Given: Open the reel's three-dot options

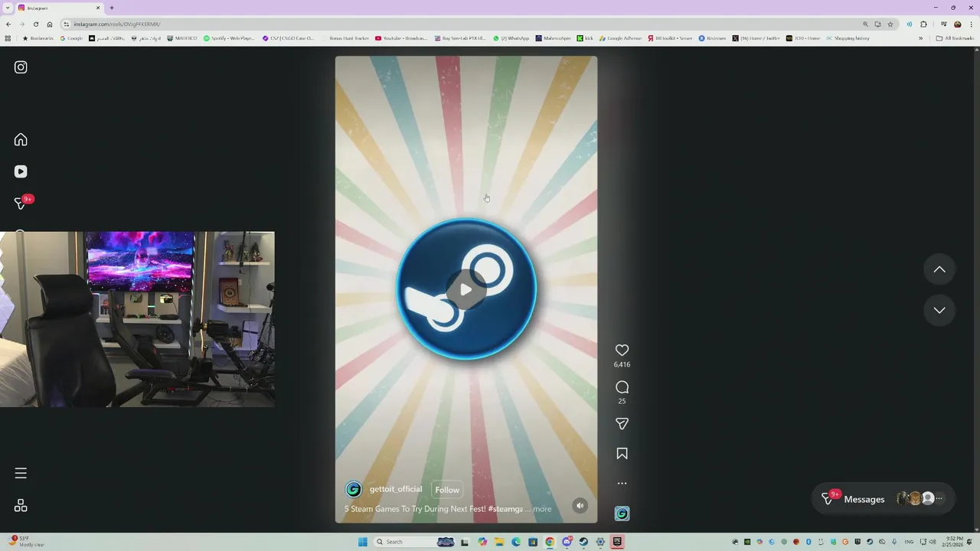Looking at the screenshot, I should [x=622, y=484].
